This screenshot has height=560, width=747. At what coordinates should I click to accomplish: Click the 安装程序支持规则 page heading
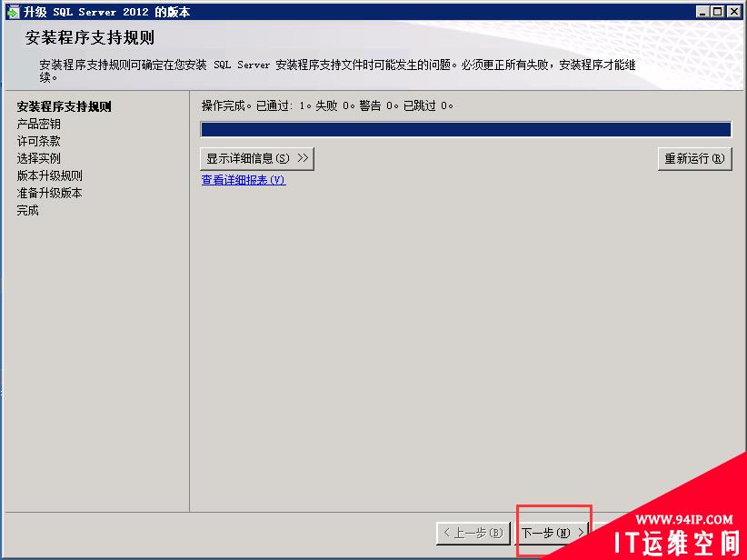coord(90,37)
